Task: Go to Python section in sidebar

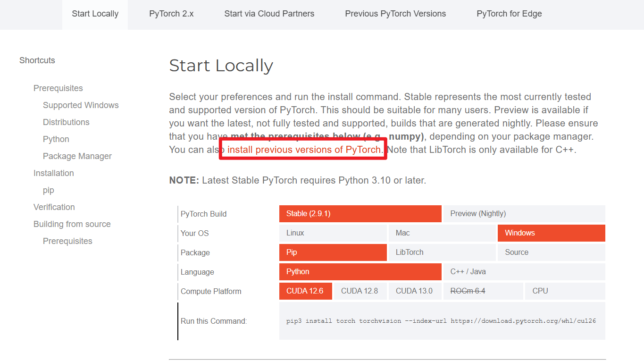Action: 56,139
